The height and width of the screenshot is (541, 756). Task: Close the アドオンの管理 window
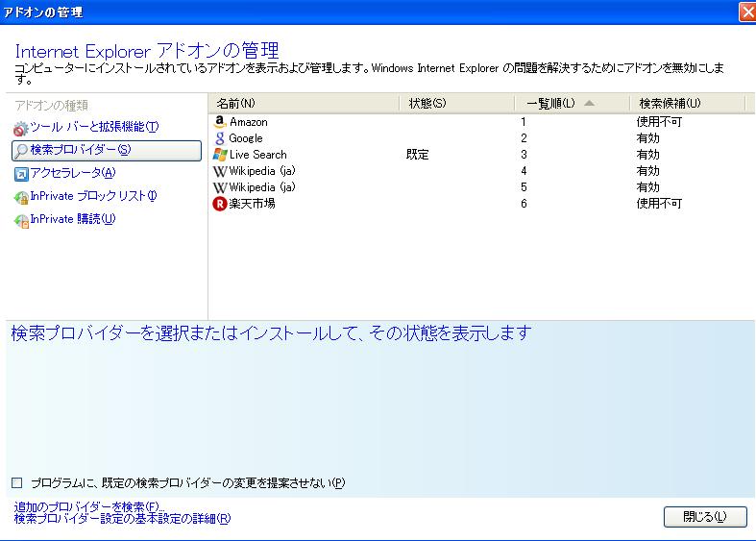[747, 12]
